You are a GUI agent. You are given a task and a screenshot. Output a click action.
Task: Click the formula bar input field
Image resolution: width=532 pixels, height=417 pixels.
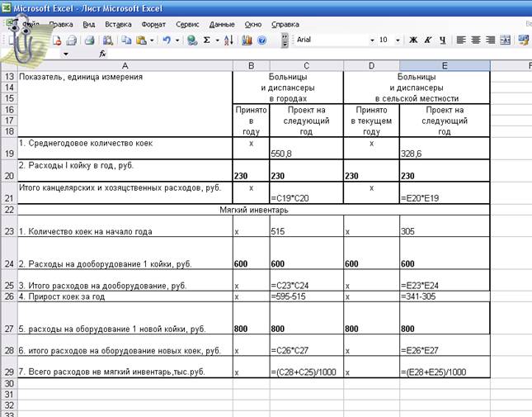tap(319, 54)
